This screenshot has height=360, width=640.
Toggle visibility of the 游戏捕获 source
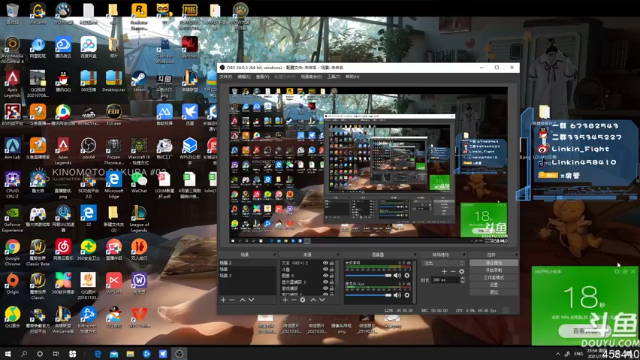[325, 288]
